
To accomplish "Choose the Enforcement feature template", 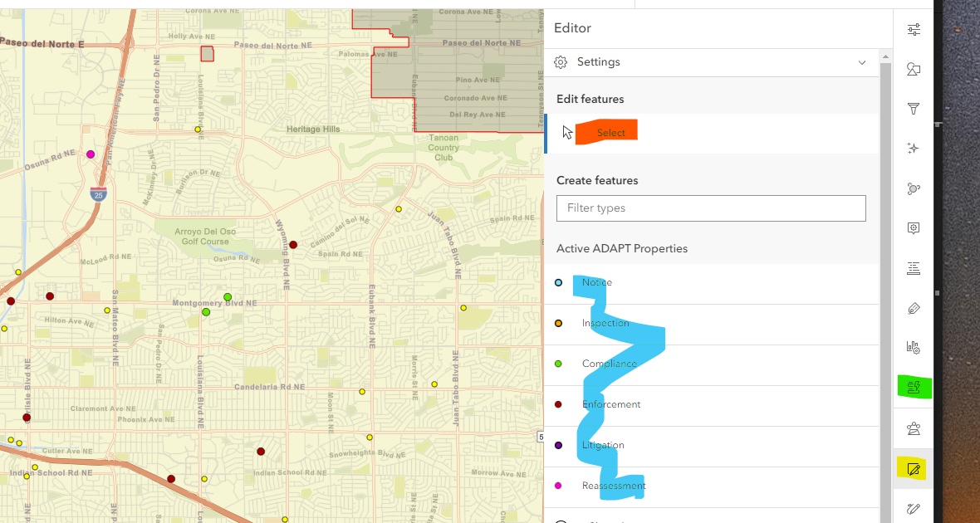I will pos(610,405).
